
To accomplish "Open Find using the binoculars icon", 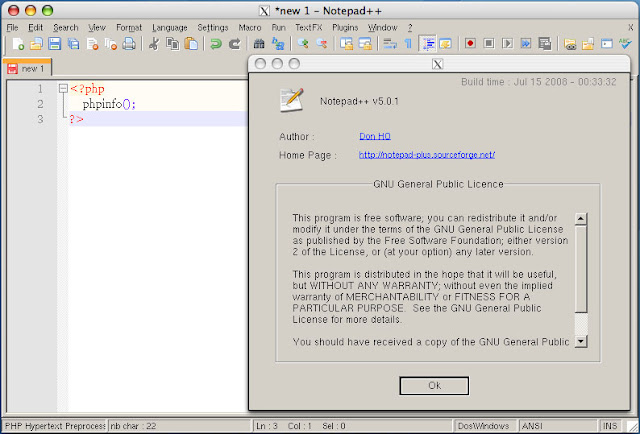I will [x=259, y=44].
